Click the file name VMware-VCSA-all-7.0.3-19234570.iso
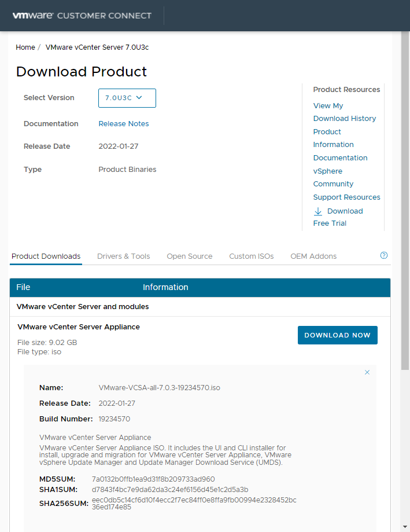Viewport: 410px width, 532px height. 159,387
